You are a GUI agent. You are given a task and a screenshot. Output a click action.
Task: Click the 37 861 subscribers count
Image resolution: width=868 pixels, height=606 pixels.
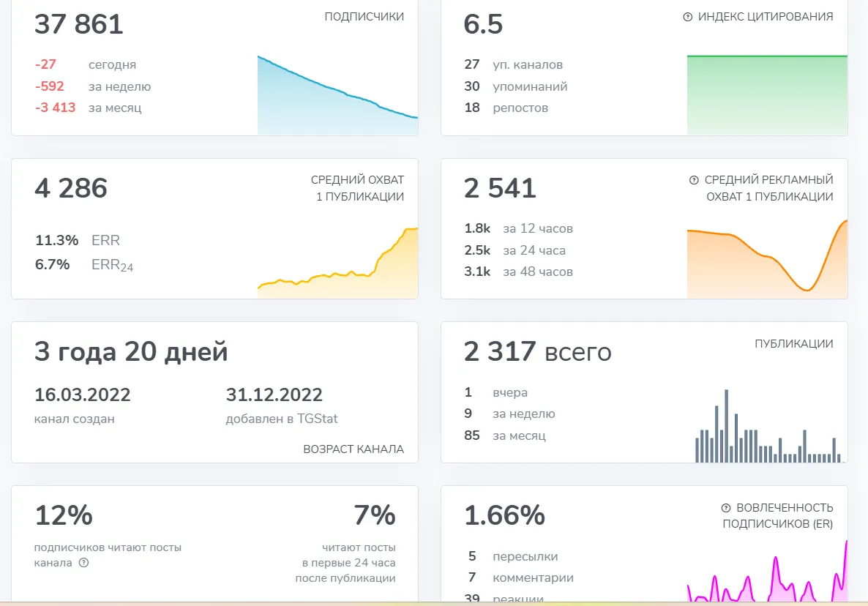78,24
